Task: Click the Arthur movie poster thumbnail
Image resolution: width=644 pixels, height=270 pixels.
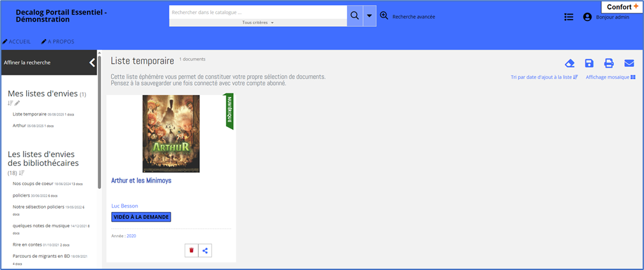Action: pos(171,133)
